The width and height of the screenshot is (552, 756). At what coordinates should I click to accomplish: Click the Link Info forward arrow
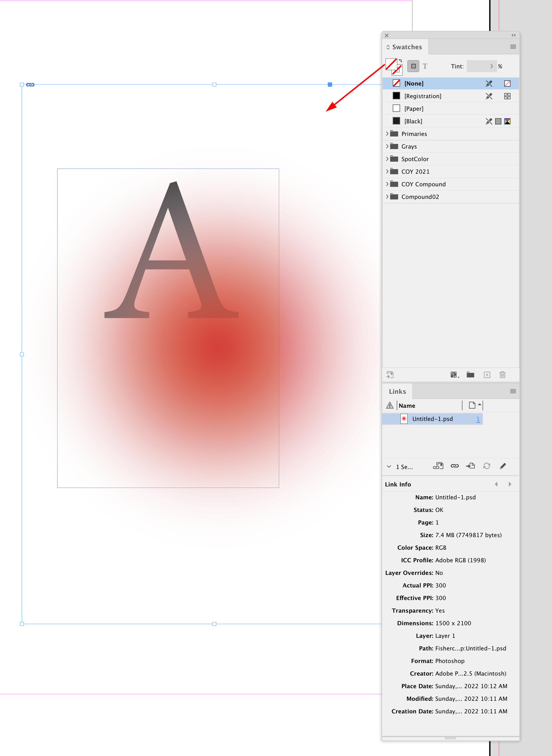510,484
